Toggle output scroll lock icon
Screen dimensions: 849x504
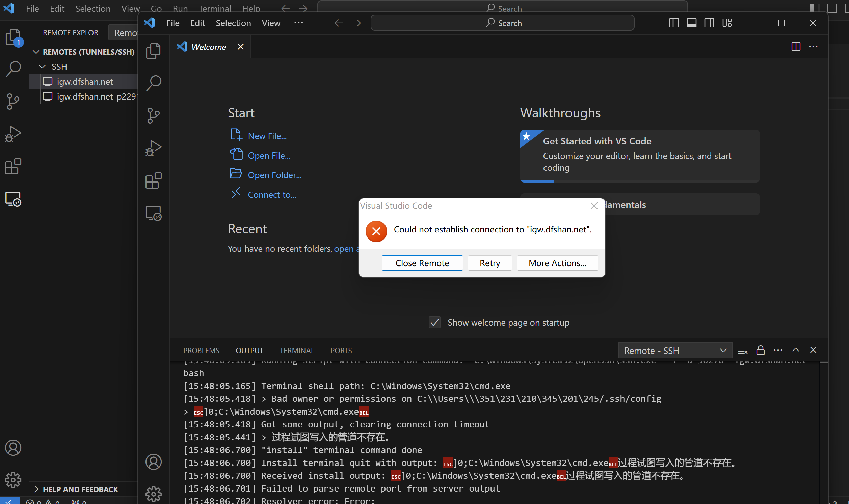coord(760,350)
